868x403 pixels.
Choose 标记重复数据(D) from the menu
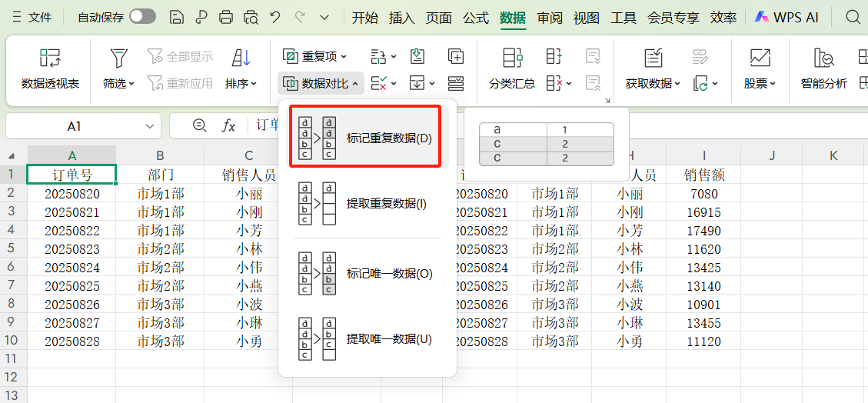click(367, 138)
